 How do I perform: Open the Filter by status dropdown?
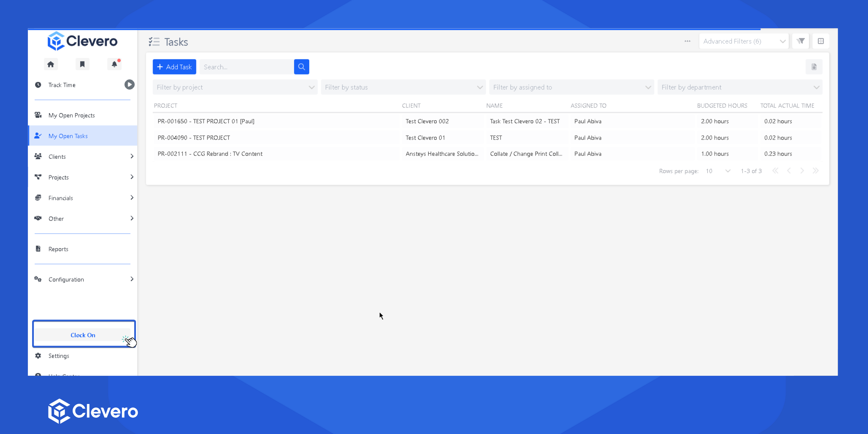click(x=403, y=87)
